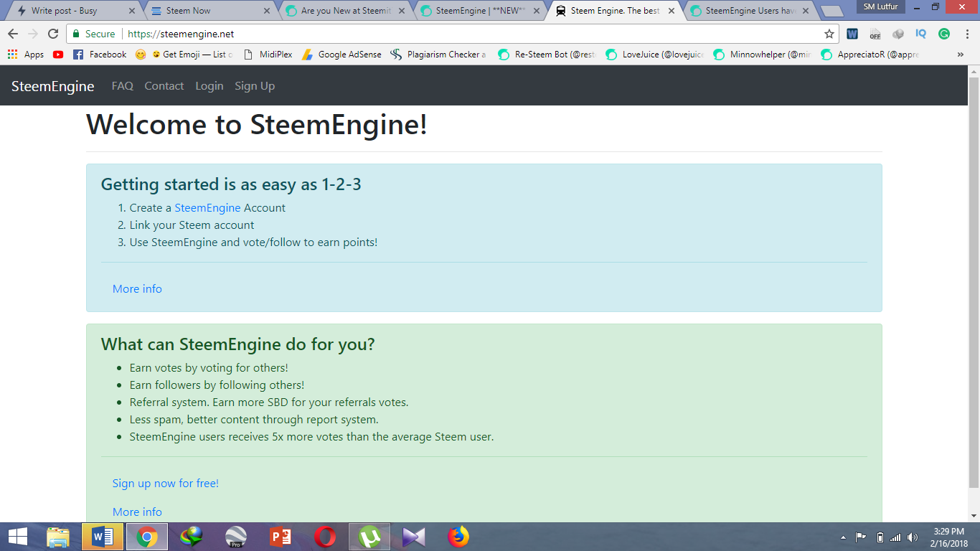Switch to SteemEngine | **NEW** tab
The image size is (980, 551).
point(478,11)
